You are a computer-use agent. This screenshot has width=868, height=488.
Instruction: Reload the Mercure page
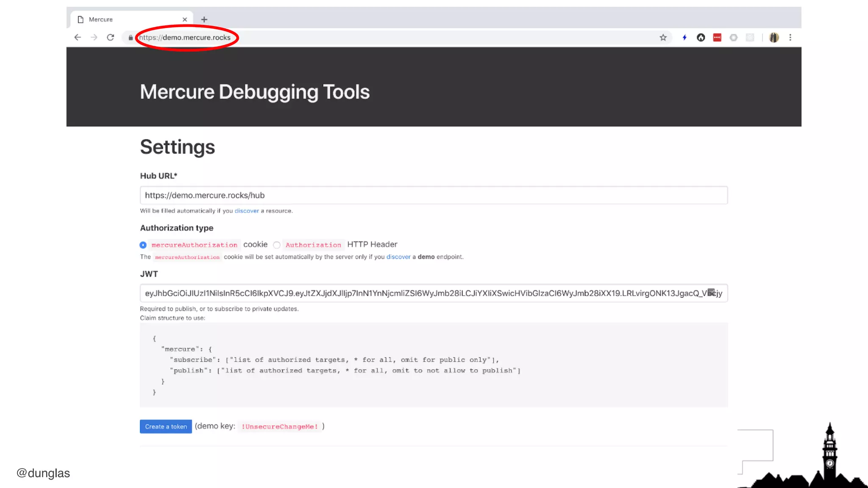(110, 37)
